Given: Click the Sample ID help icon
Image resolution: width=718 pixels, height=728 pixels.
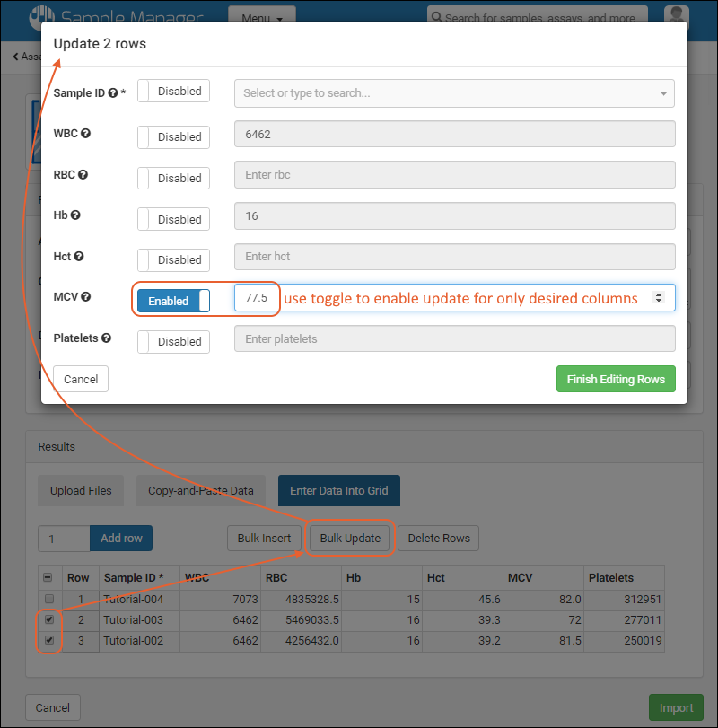Looking at the screenshot, I should click(x=112, y=92).
